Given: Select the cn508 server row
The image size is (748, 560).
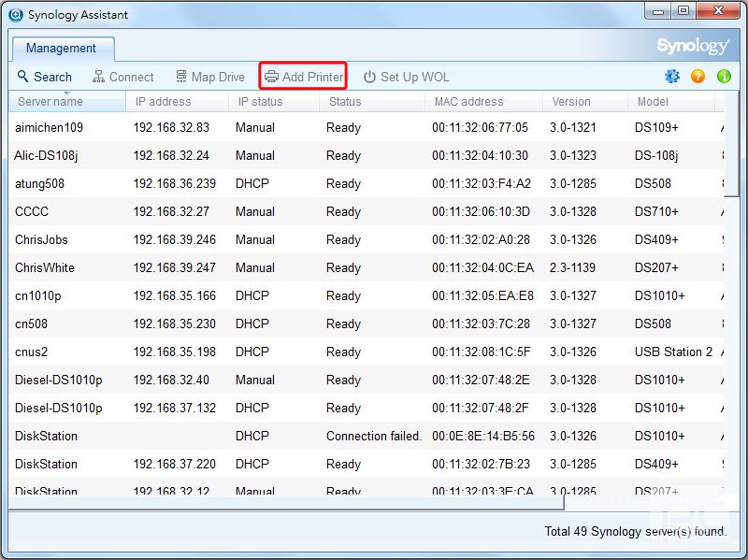Looking at the screenshot, I should [366, 323].
